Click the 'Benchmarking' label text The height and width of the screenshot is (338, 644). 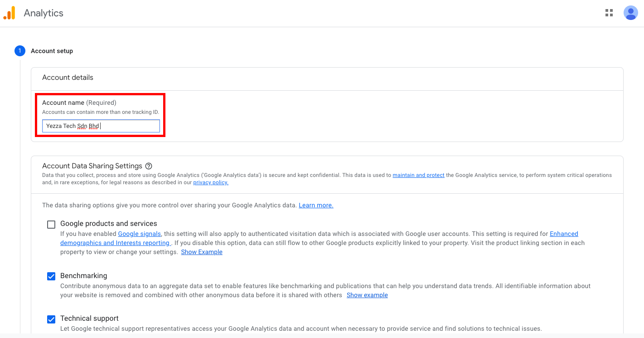coord(83,276)
